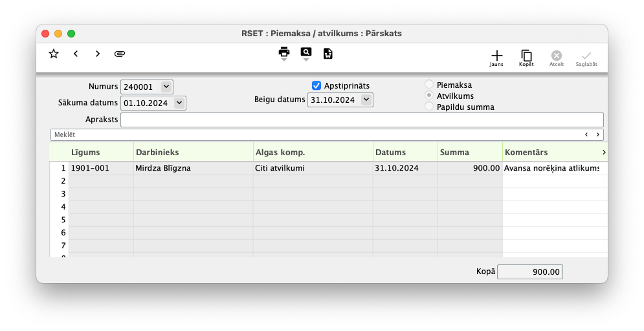Expand print icon dropdown arrow
The height and width of the screenshot is (331, 644).
283,60
